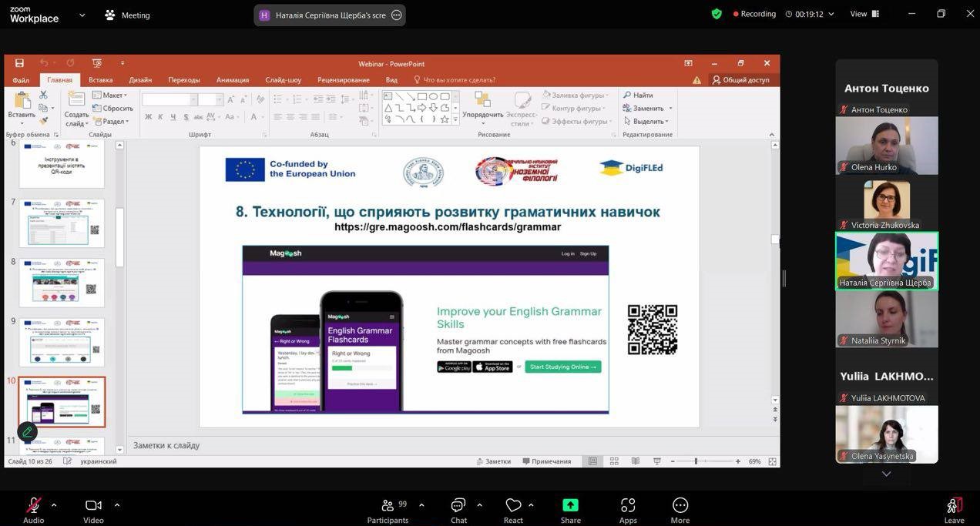Unmute using the Audio microphone button
Image resolution: width=980 pixels, height=526 pixels.
34,511
